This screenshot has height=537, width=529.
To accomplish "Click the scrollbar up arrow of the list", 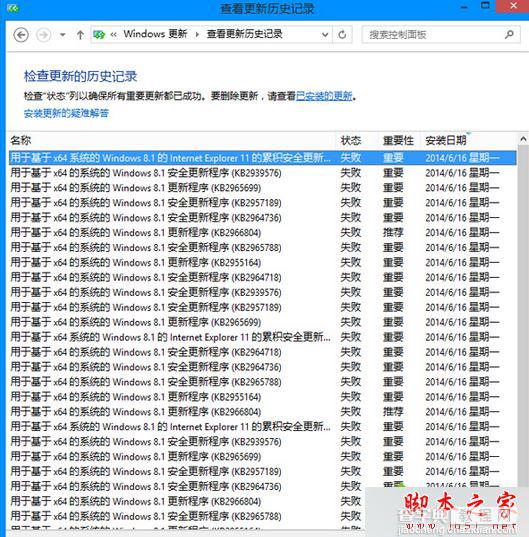I will click(523, 139).
